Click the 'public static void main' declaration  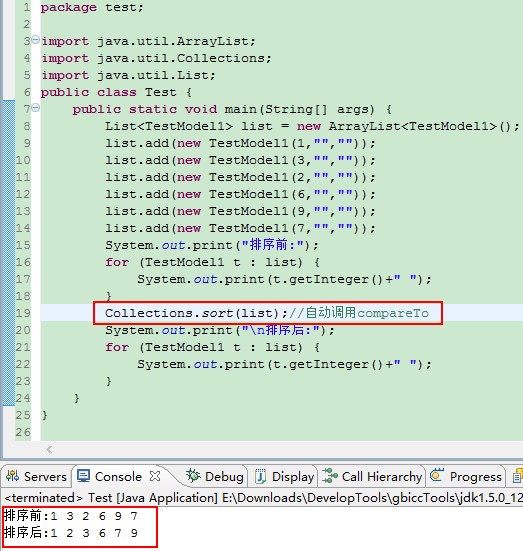click(232, 109)
